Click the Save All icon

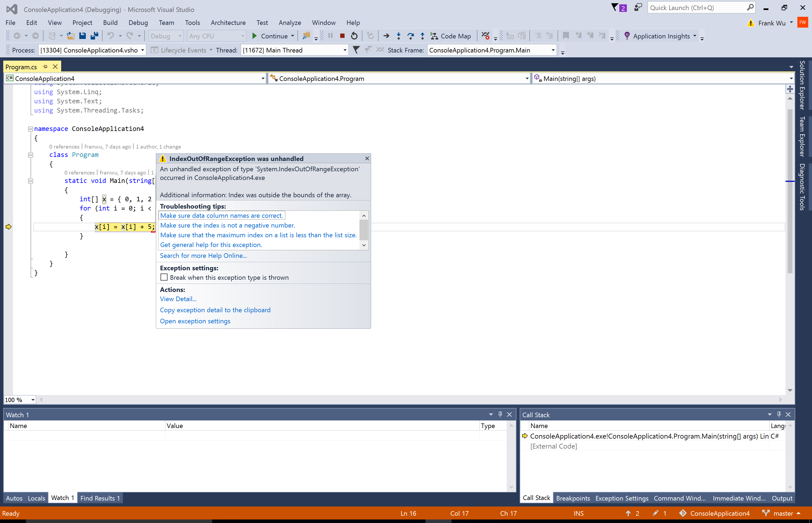pos(94,36)
